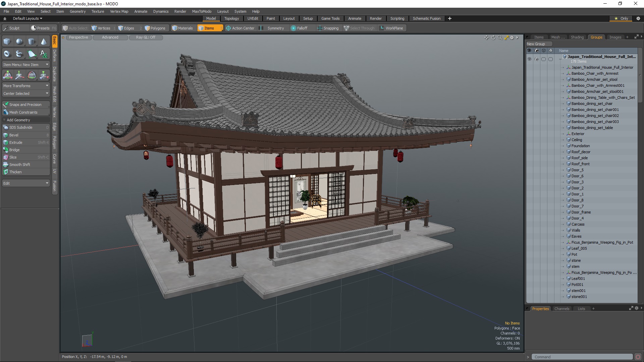
Task: Click the Falloff toolbar icon
Action: tap(299, 28)
